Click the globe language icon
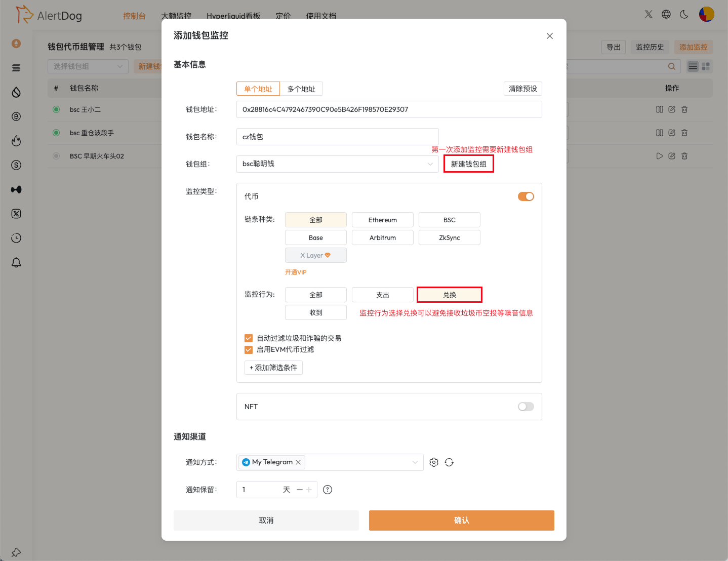The width and height of the screenshot is (728, 561). (666, 14)
